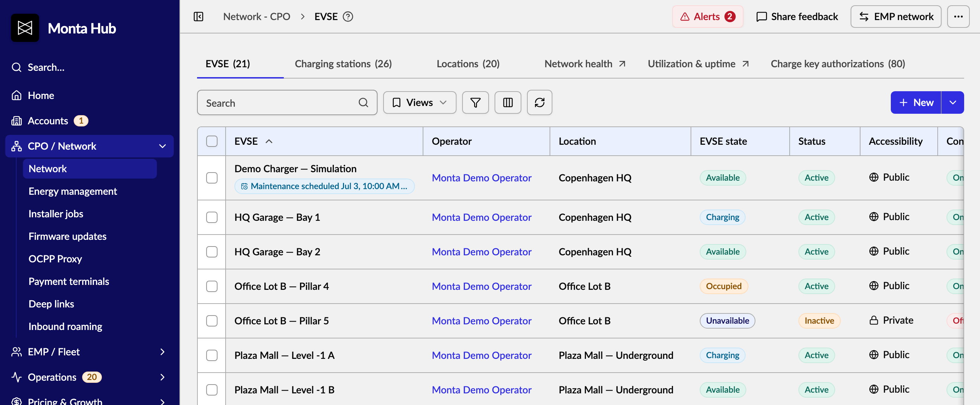Check the HQ Garage — Bay 1 row
Screen dimensions: 980x405
[212, 217]
